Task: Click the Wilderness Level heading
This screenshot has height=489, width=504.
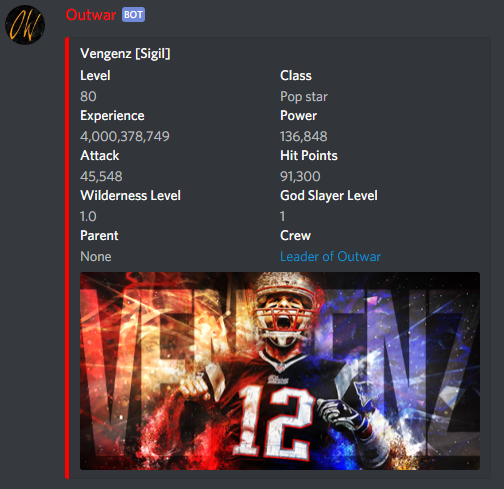Action: (130, 195)
